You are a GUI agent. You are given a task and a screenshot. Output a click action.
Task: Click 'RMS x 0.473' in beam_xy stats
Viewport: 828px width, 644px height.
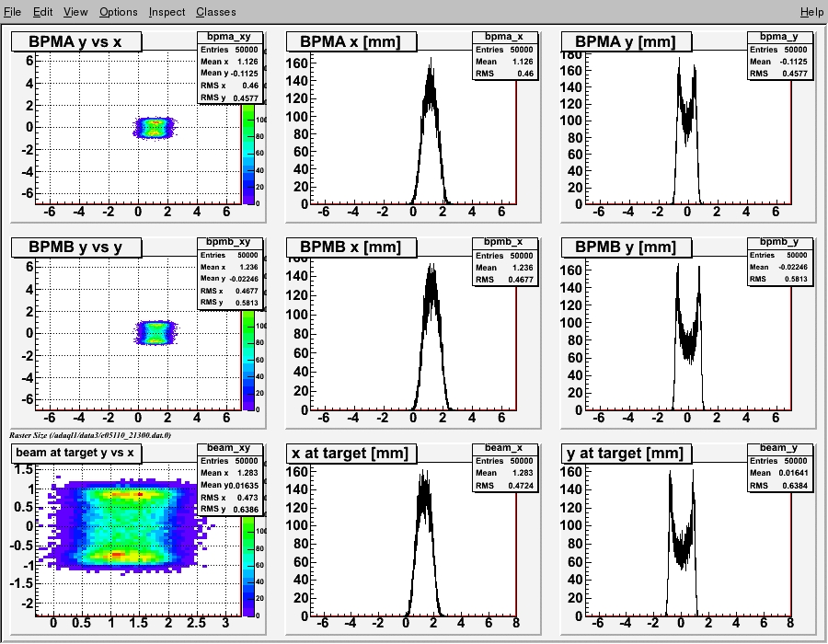pos(229,497)
